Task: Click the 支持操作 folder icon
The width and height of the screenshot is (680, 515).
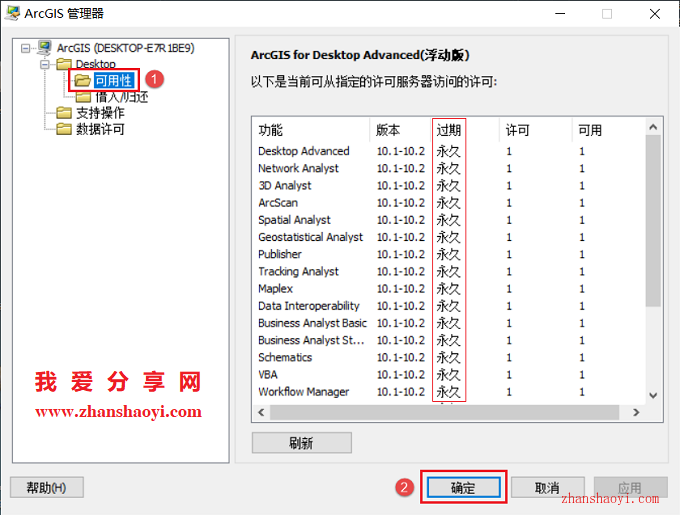Action: point(64,113)
